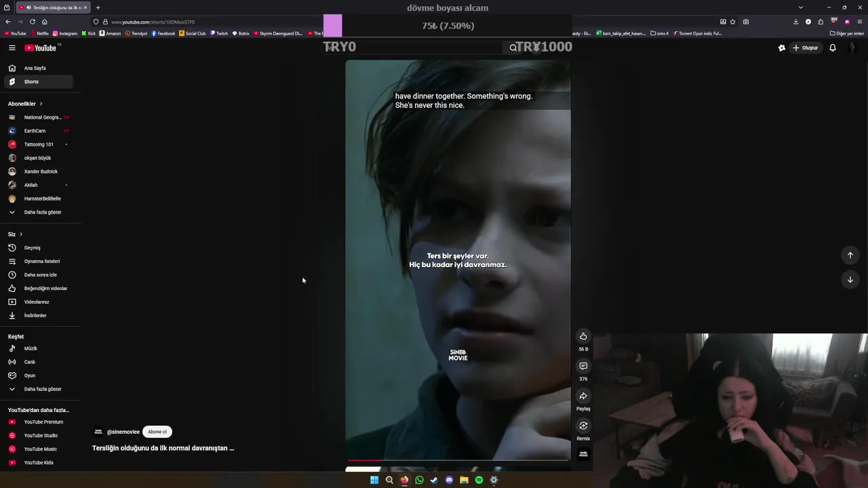Click the browser address bar URL
Viewport: 868px width, 488px height.
pyautogui.click(x=153, y=22)
